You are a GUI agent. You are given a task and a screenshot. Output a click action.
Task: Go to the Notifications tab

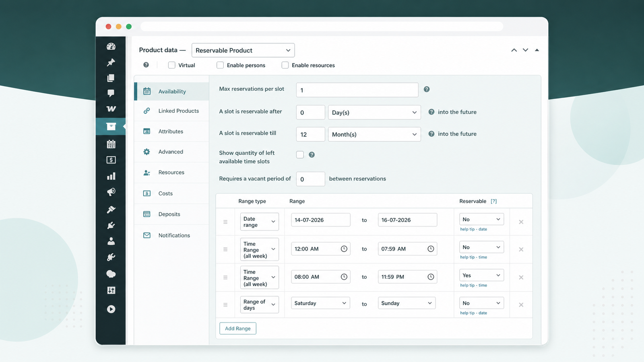172,235
